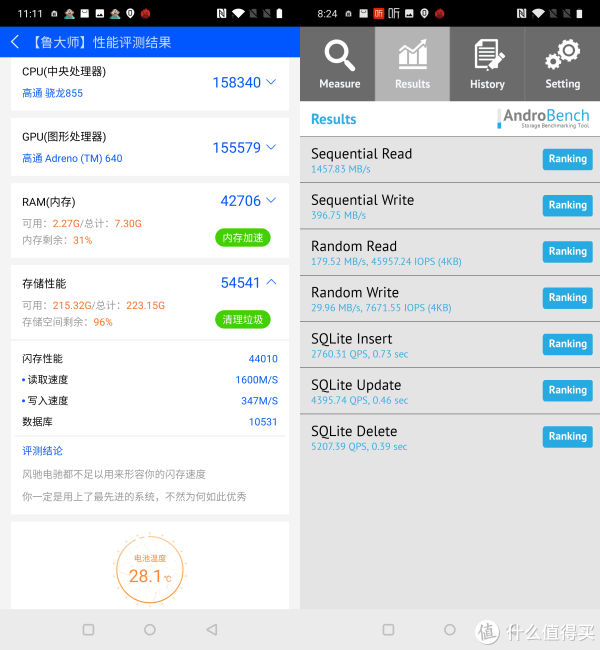View Ranking for Sequential Read
Viewport: 600px width, 650px height.
(568, 159)
